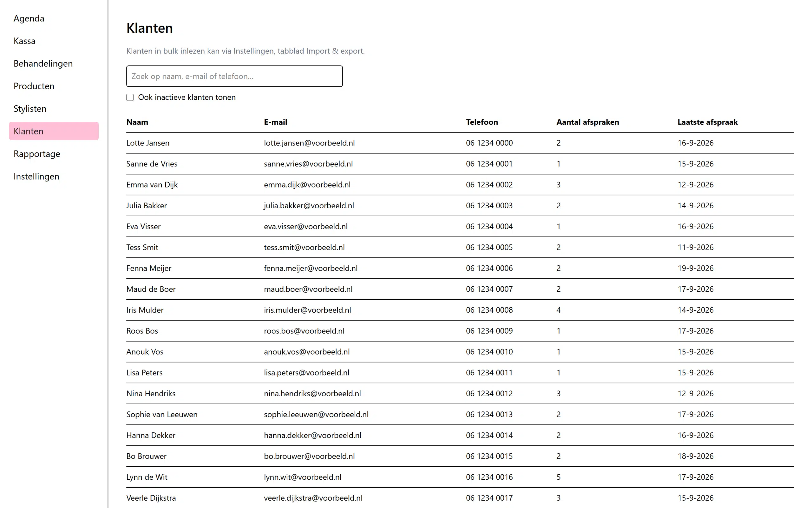
Task: Open Lisa Peters record
Action: click(x=460, y=372)
